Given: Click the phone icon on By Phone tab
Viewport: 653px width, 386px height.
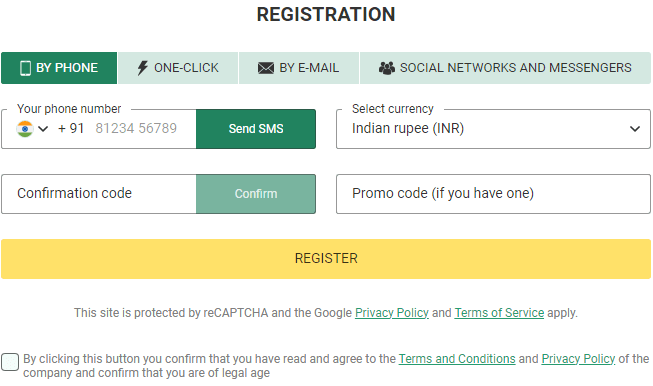Looking at the screenshot, I should pyautogui.click(x=25, y=68).
